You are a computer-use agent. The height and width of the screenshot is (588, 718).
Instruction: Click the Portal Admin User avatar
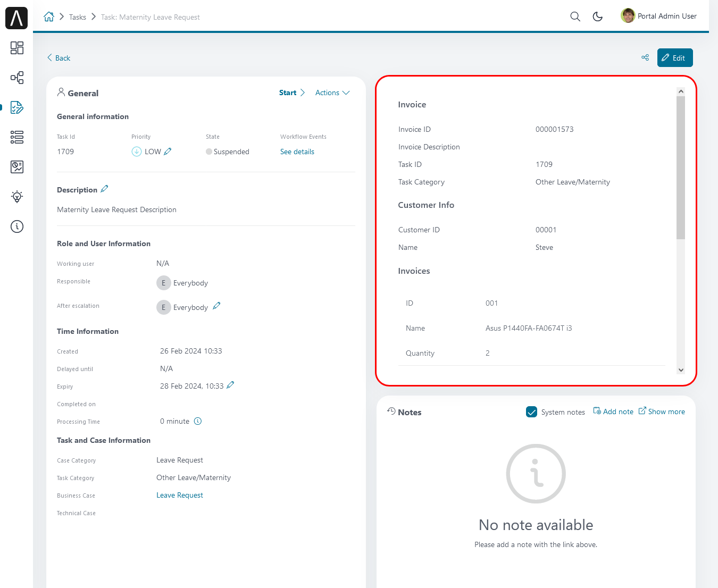click(x=628, y=15)
